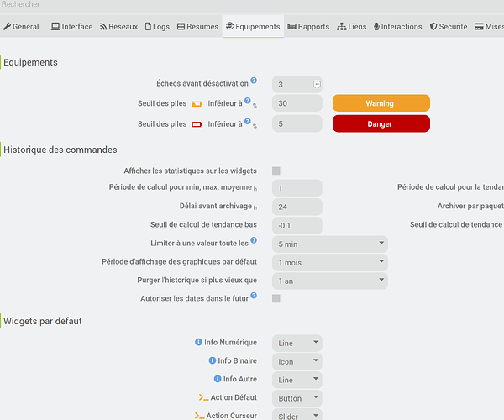
Task: Click help icon beside Autoriser les dates dans le futur
Action: [x=254, y=295]
